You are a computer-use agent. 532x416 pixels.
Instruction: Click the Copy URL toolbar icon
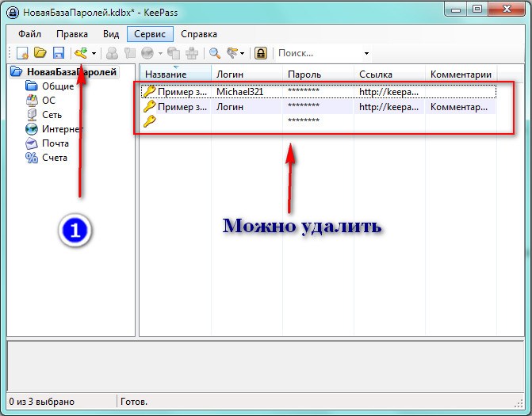tap(174, 53)
